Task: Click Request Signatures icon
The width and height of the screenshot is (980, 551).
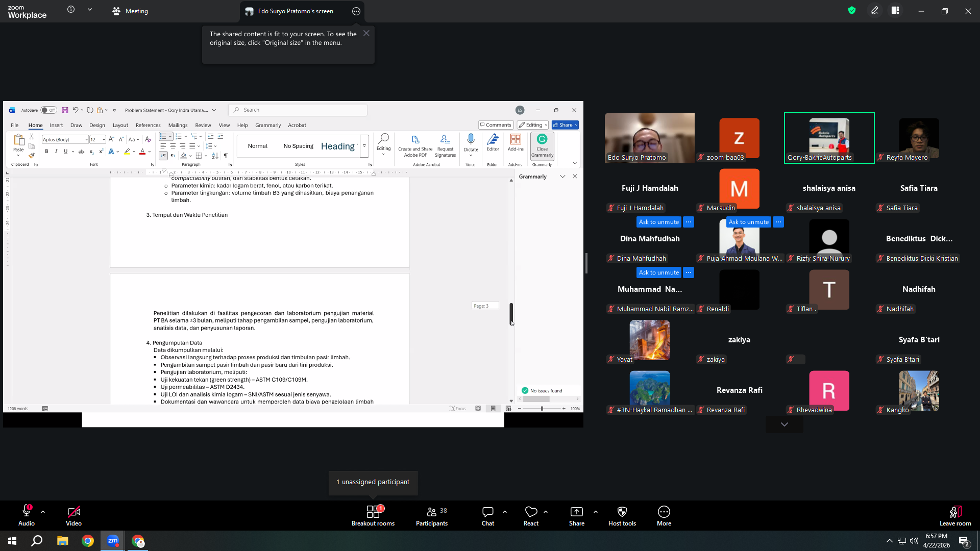Action: (445, 146)
